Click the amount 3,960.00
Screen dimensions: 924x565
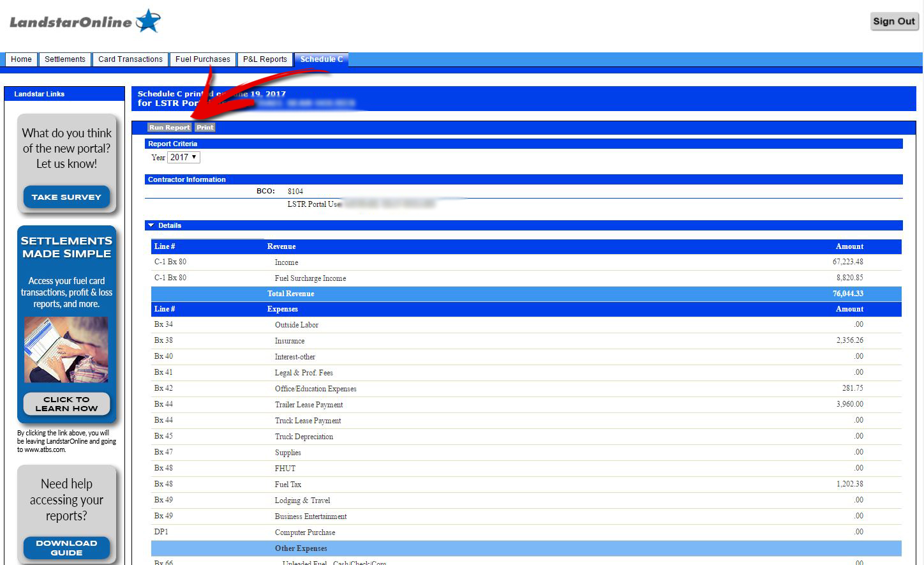click(x=850, y=404)
